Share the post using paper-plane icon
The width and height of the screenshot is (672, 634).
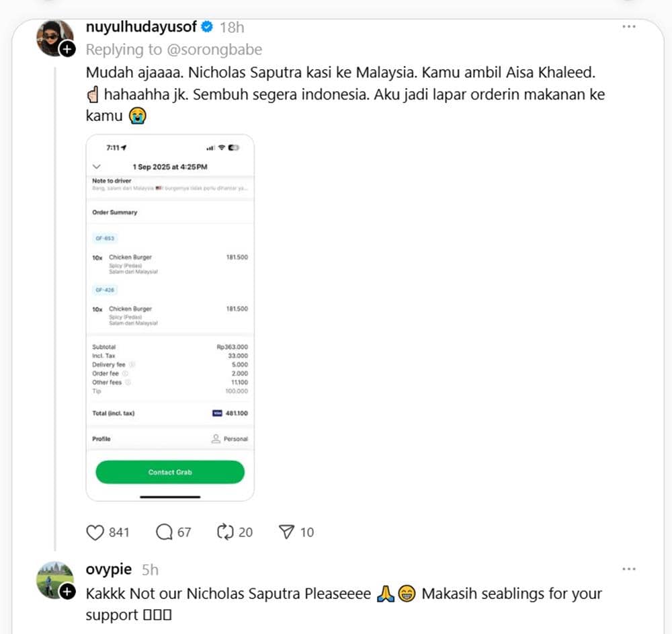pos(286,532)
